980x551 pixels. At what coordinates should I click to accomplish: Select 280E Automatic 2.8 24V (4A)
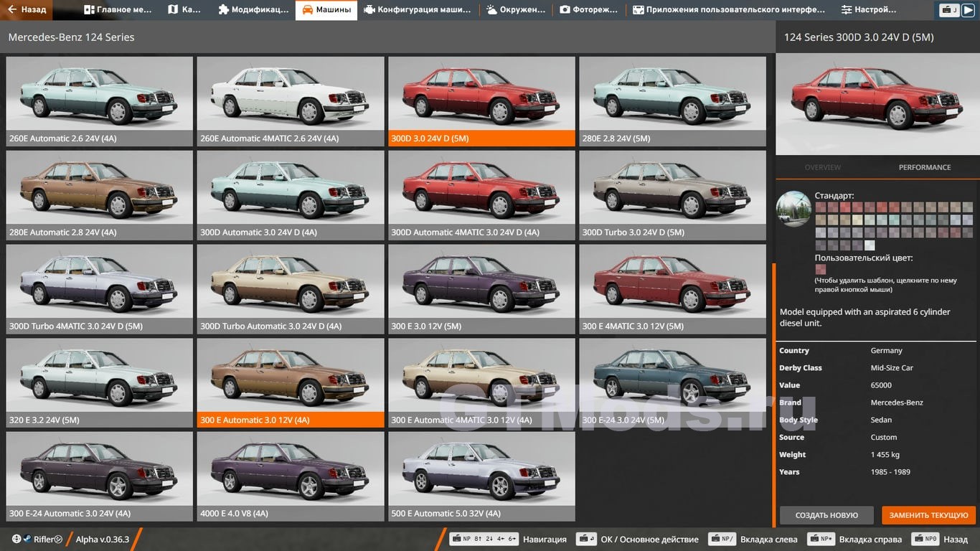coord(100,195)
